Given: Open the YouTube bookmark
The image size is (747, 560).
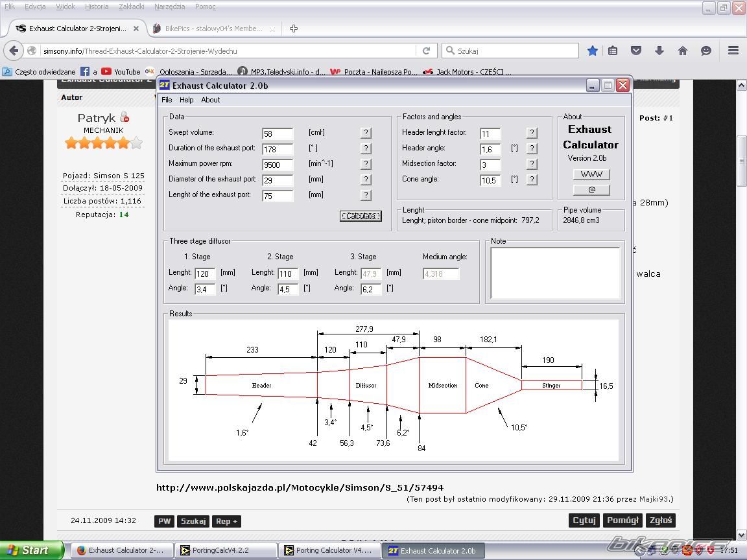Looking at the screenshot, I should pyautogui.click(x=121, y=71).
